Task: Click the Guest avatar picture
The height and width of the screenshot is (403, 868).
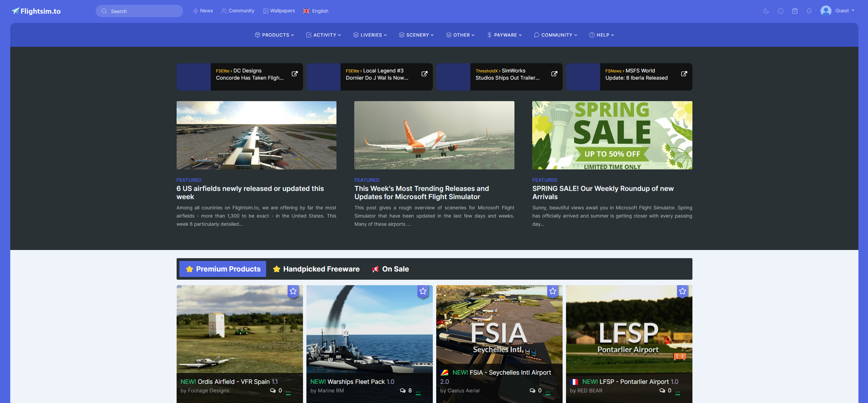Action: click(x=826, y=11)
